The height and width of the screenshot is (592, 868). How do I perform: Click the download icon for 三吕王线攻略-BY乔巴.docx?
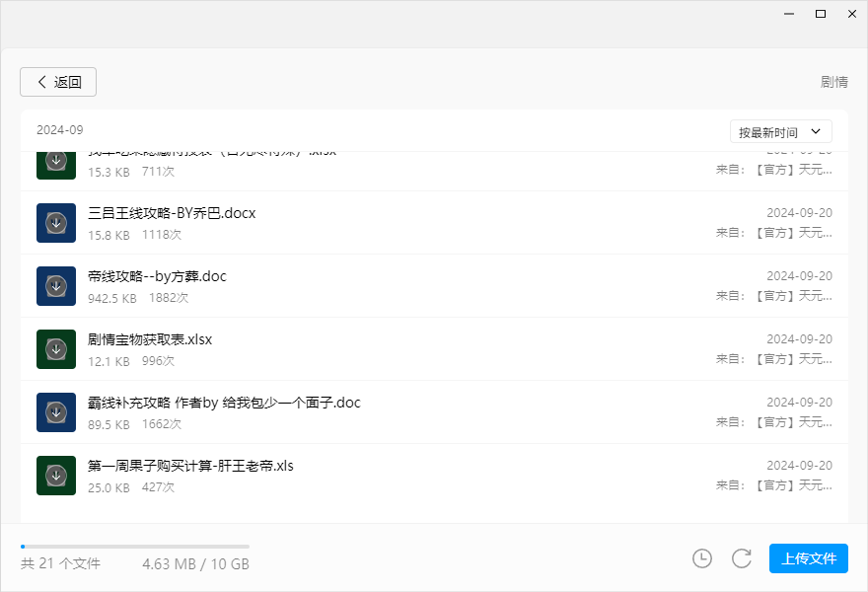pos(56,223)
